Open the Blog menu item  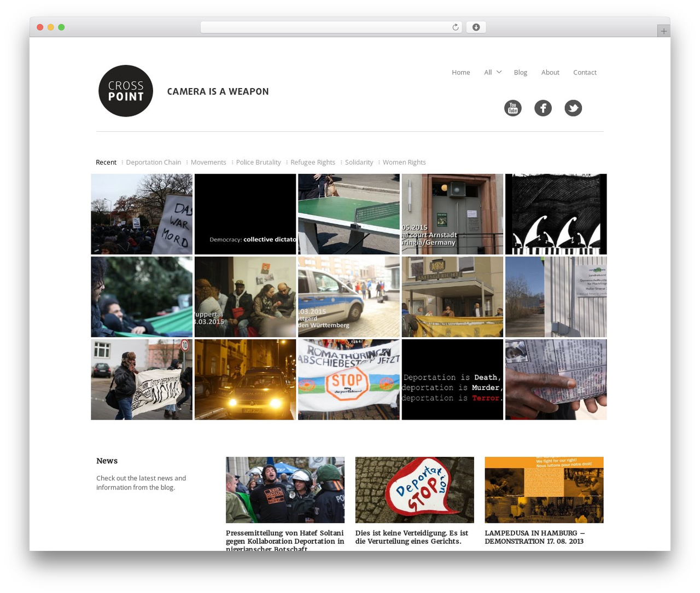point(520,72)
